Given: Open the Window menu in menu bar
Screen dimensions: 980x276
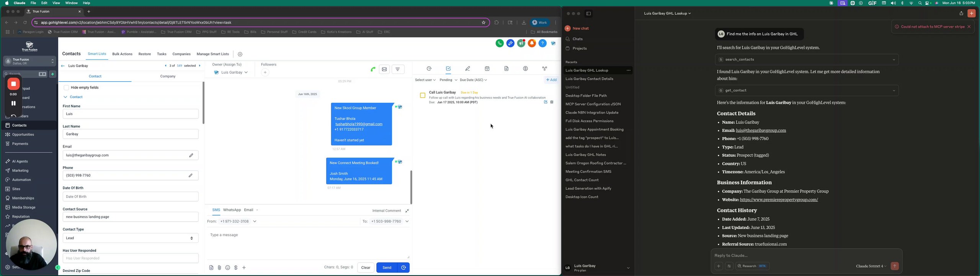Looking at the screenshot, I should (71, 3).
